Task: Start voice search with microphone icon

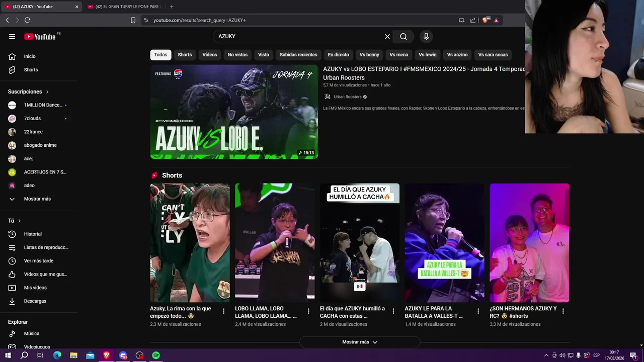Action: pyautogui.click(x=426, y=36)
